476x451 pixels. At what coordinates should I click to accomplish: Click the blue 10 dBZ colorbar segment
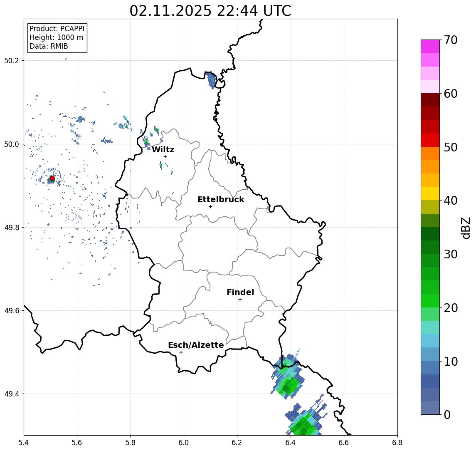[430, 354]
